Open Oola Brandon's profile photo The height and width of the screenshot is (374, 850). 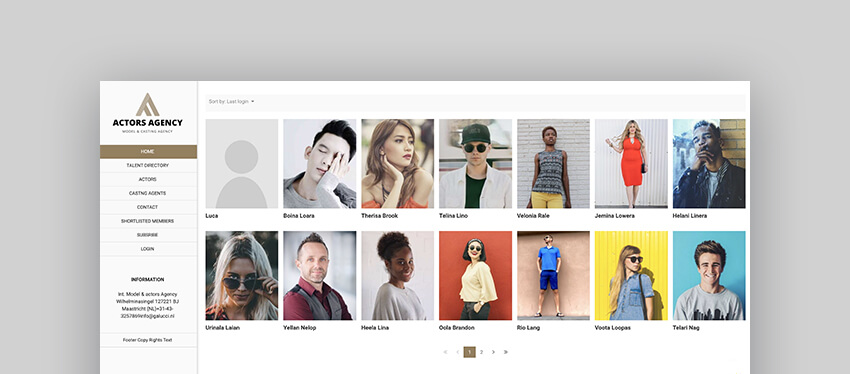475,276
